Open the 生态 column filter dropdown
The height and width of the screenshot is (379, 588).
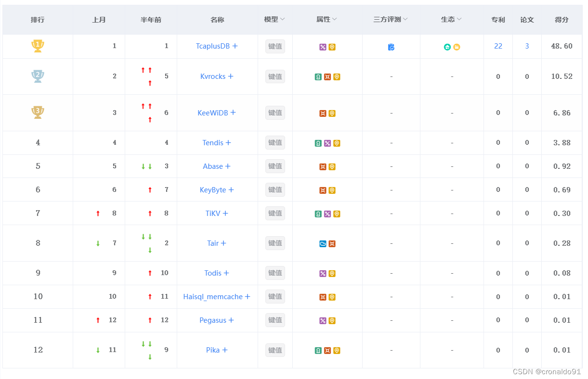(x=459, y=19)
